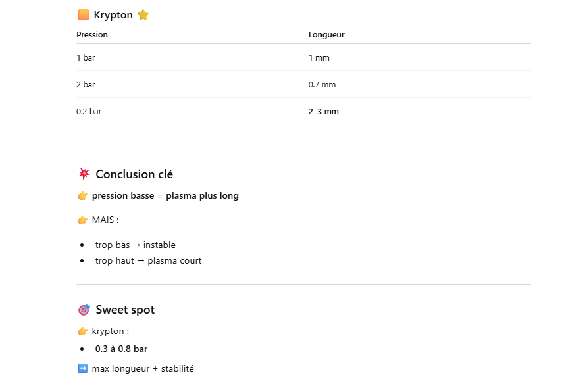The height and width of the screenshot is (392, 562).
Task: Click the 'trop haut → plasma court' bullet
Action: (x=148, y=261)
